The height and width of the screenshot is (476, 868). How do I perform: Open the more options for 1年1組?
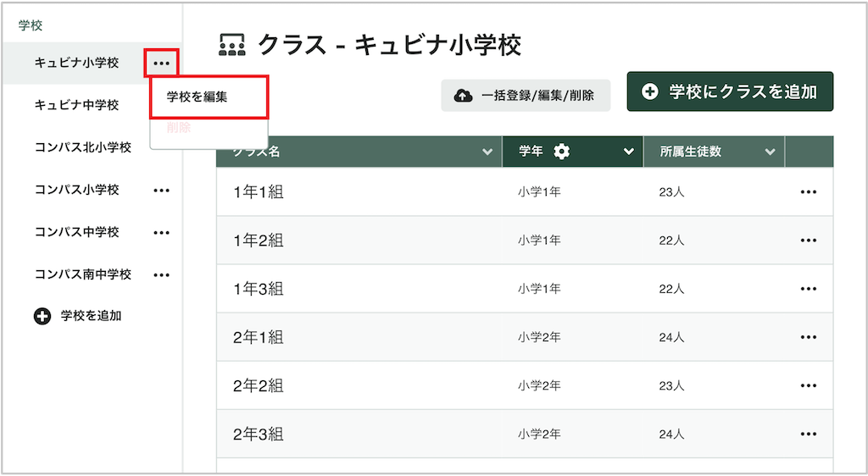808,192
